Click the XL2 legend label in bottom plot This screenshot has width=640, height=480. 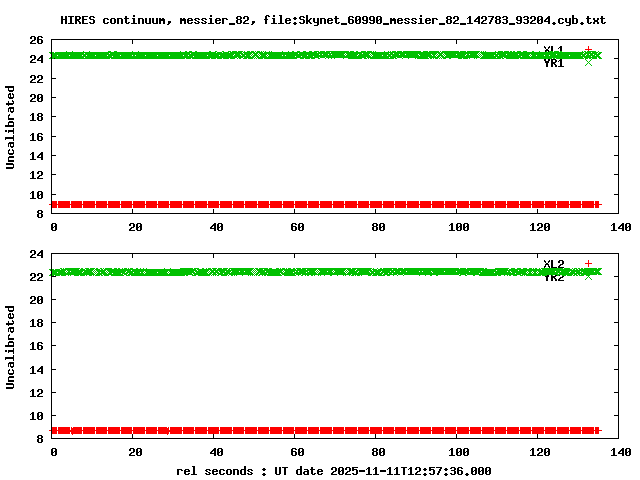pos(554,264)
